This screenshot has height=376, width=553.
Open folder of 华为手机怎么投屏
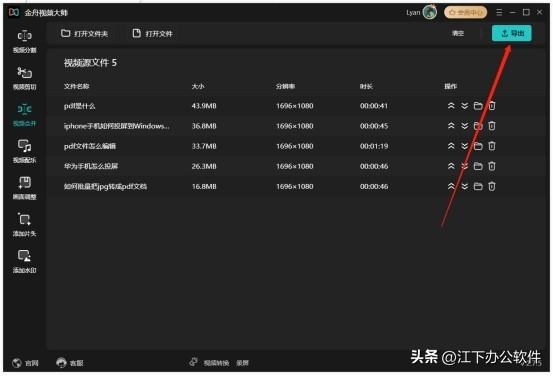tap(478, 166)
